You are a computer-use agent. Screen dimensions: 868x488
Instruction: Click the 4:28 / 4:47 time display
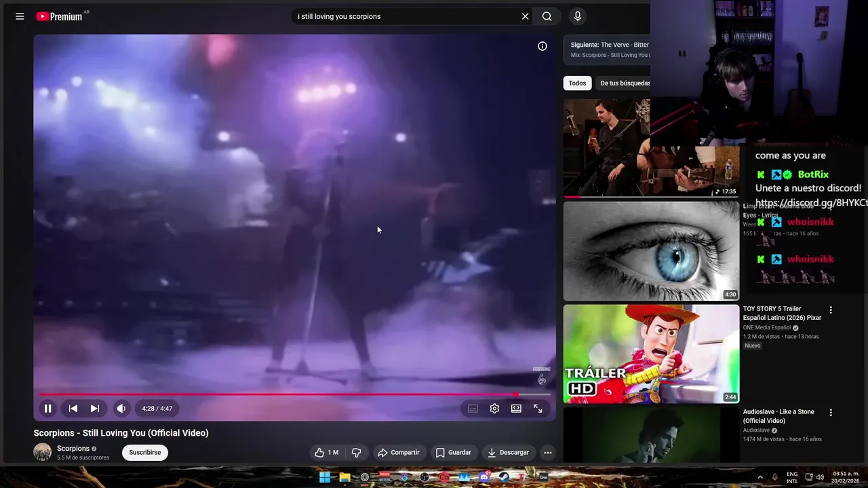click(157, 409)
